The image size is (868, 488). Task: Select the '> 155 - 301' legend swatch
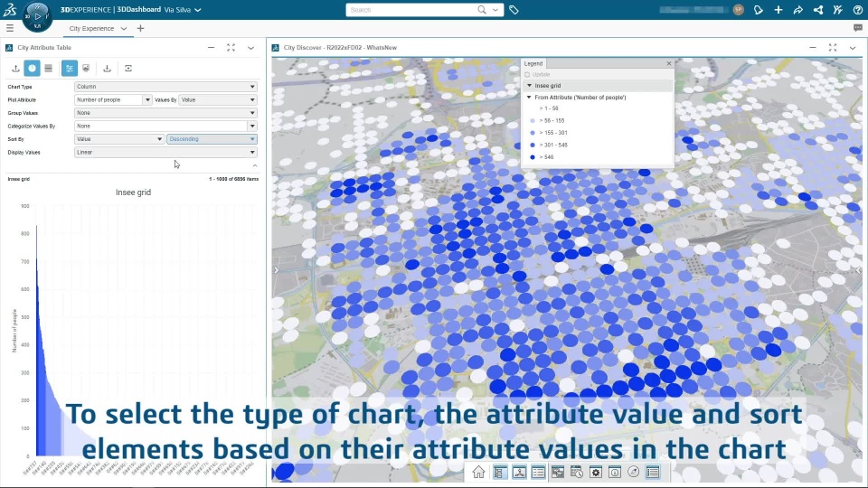click(533, 133)
